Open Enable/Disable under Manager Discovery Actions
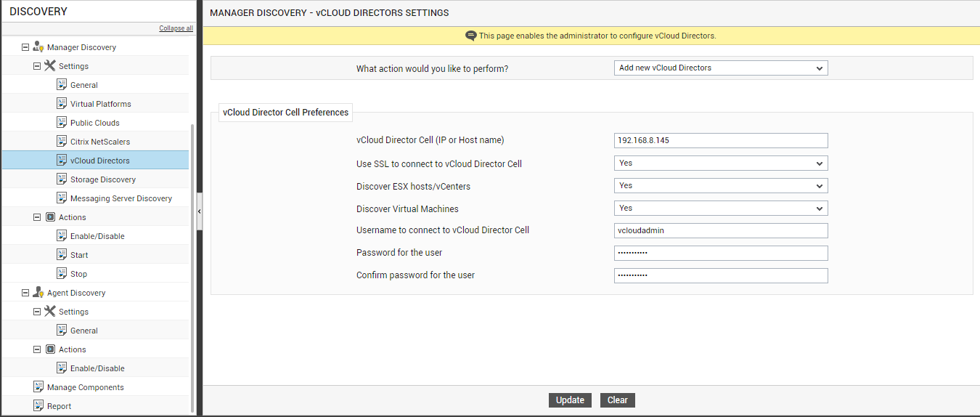The height and width of the screenshot is (417, 980). [97, 236]
